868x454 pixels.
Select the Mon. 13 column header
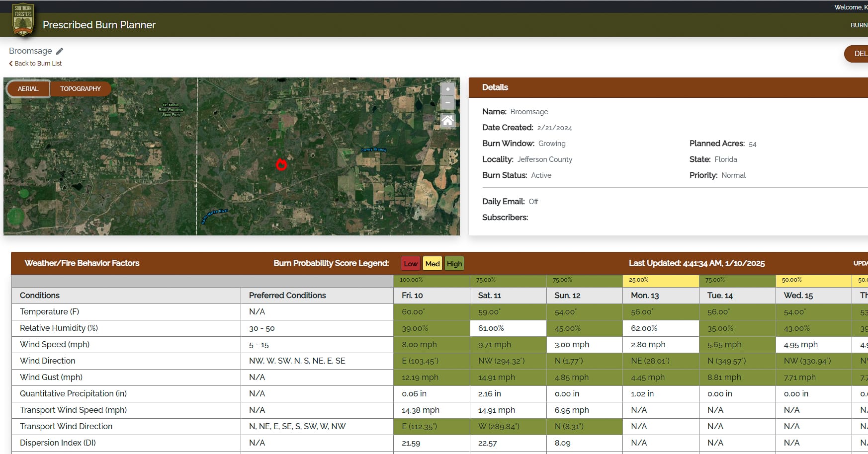(x=661, y=296)
